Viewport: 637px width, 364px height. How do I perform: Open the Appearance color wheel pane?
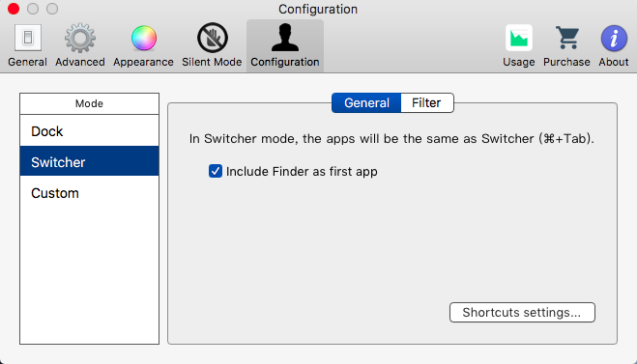pyautogui.click(x=144, y=38)
